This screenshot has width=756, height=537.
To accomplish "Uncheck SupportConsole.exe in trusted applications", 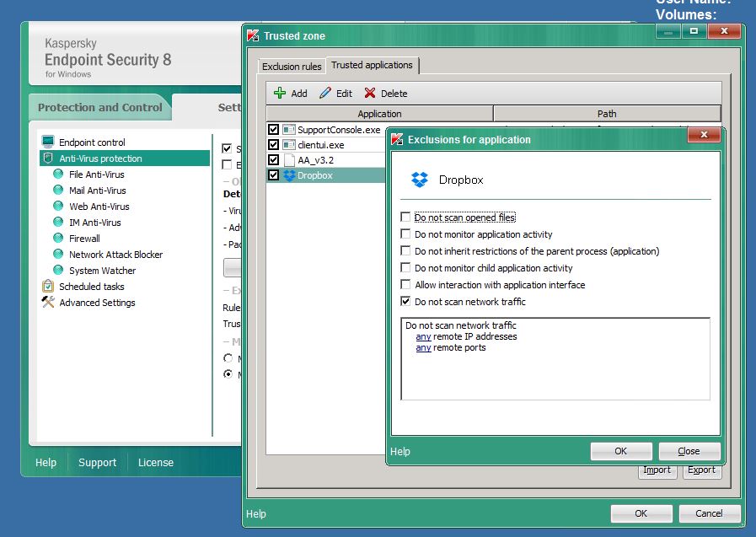I will [x=273, y=130].
